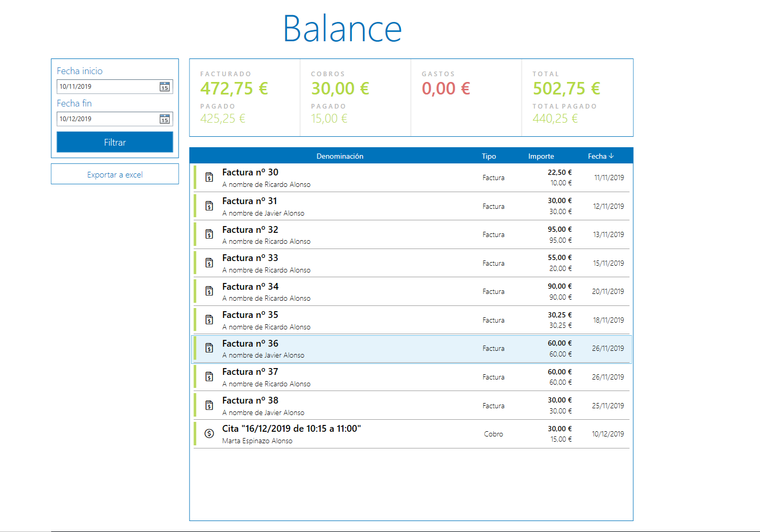Focus the Fecha fin date field
Viewport: 760px width, 532px height.
click(107, 119)
